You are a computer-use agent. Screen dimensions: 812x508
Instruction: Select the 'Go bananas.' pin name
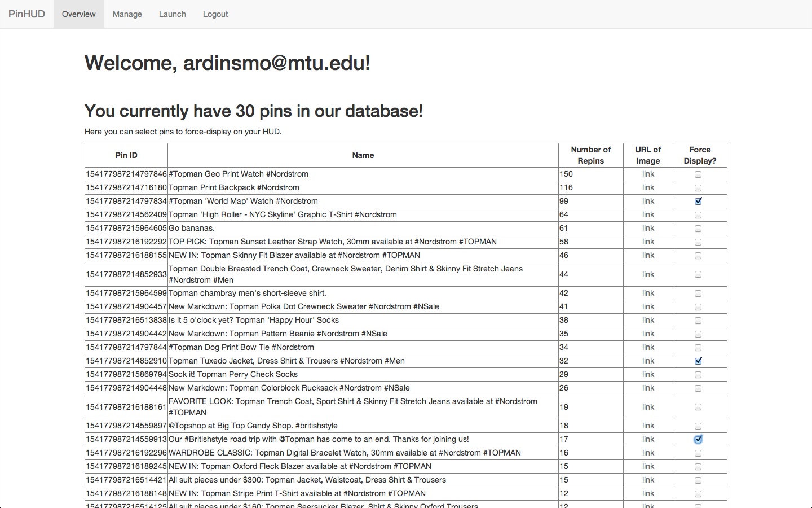coord(192,228)
